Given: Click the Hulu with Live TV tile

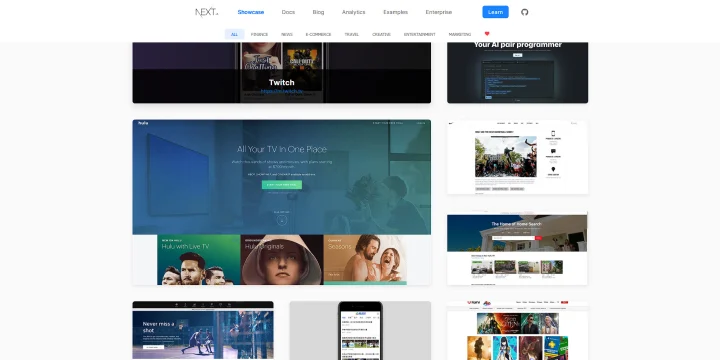Looking at the screenshot, I should pos(199,260).
